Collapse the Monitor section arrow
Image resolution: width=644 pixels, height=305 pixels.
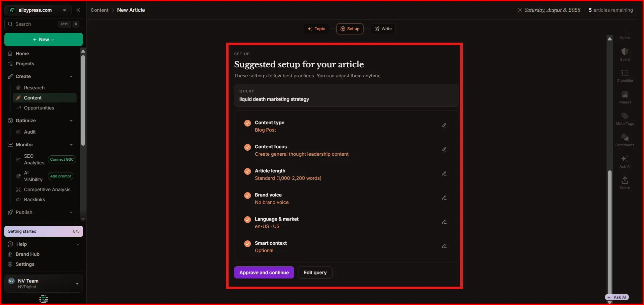tap(71, 145)
